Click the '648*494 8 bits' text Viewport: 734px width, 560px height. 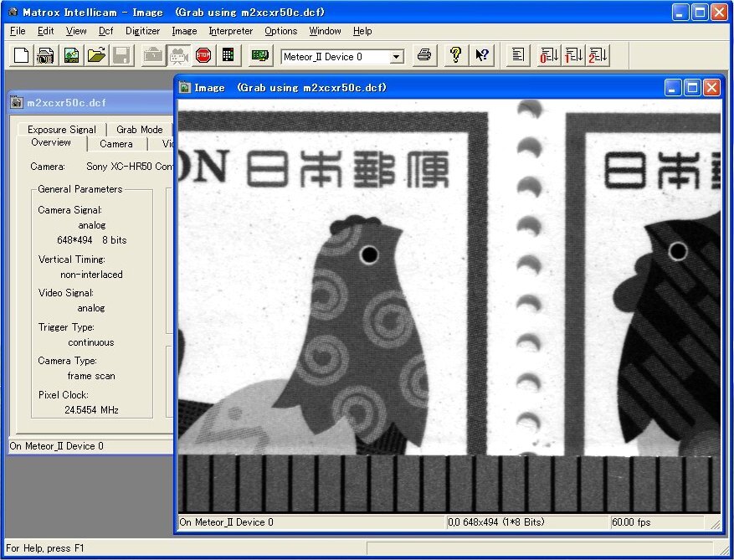point(92,240)
